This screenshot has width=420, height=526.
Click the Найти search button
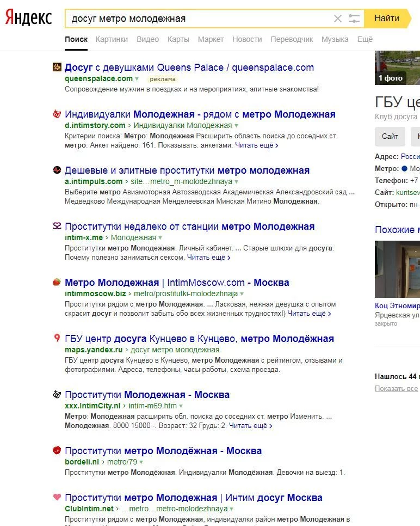[387, 18]
